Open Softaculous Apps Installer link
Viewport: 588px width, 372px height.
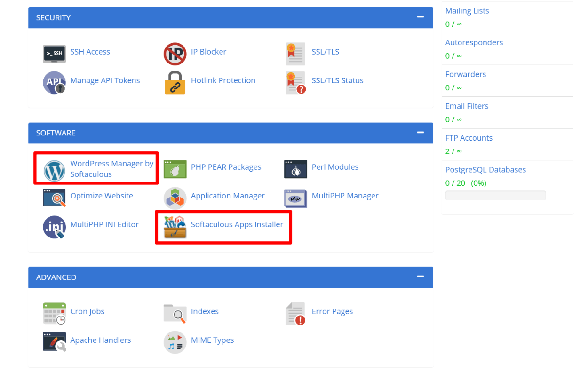[237, 224]
